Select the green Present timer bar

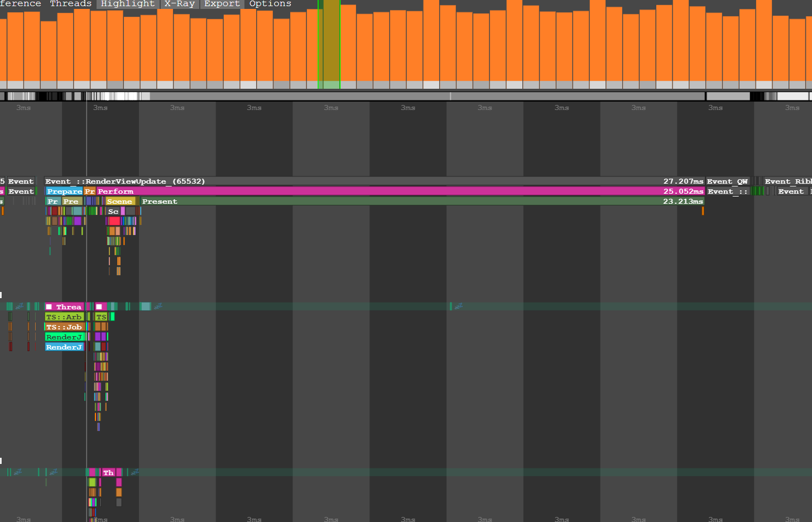click(x=422, y=202)
